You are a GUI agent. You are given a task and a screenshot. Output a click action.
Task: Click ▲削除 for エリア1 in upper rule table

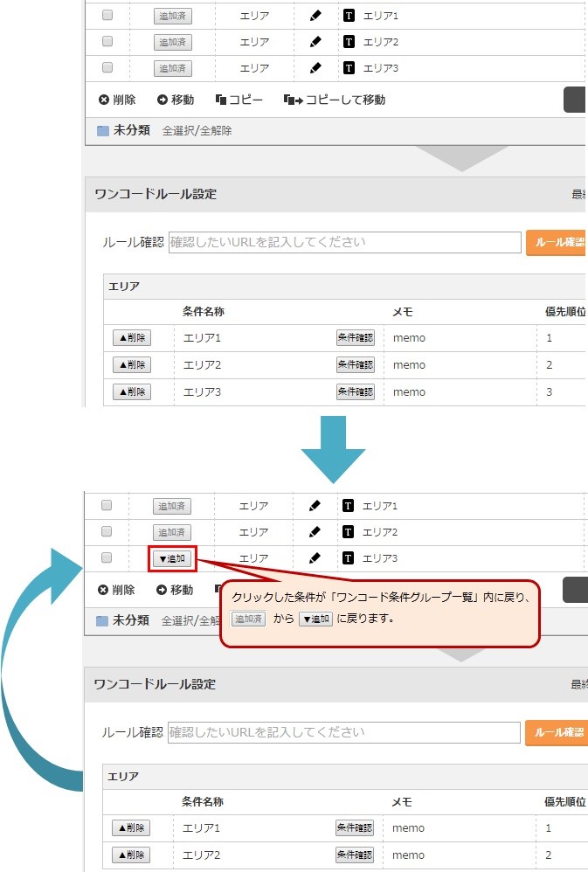click(132, 337)
